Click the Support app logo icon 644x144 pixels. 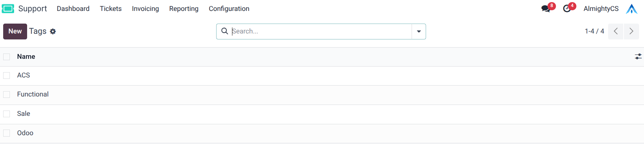click(x=8, y=8)
